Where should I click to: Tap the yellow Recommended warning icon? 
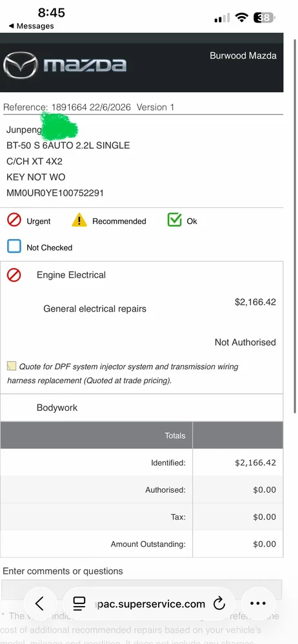click(79, 220)
